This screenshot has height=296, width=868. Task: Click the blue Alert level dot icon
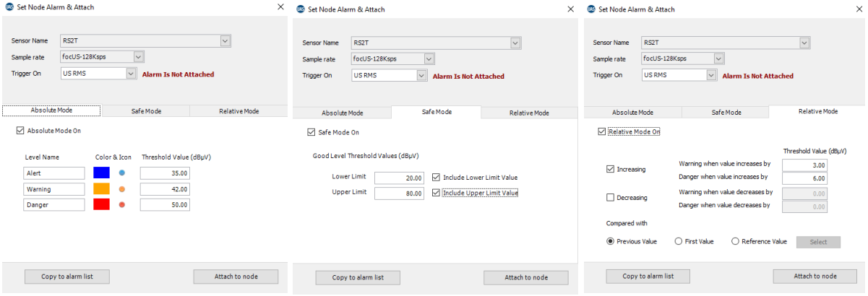coord(122,173)
